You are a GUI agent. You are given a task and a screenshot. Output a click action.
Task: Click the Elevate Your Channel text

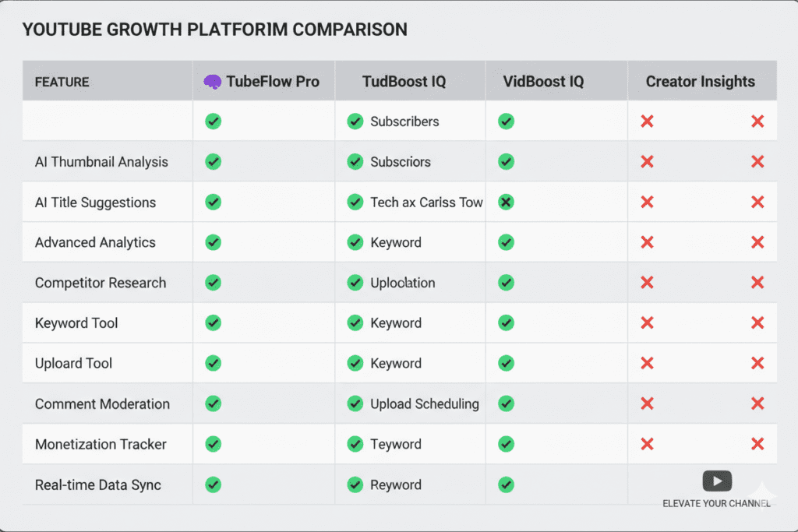[716, 503]
